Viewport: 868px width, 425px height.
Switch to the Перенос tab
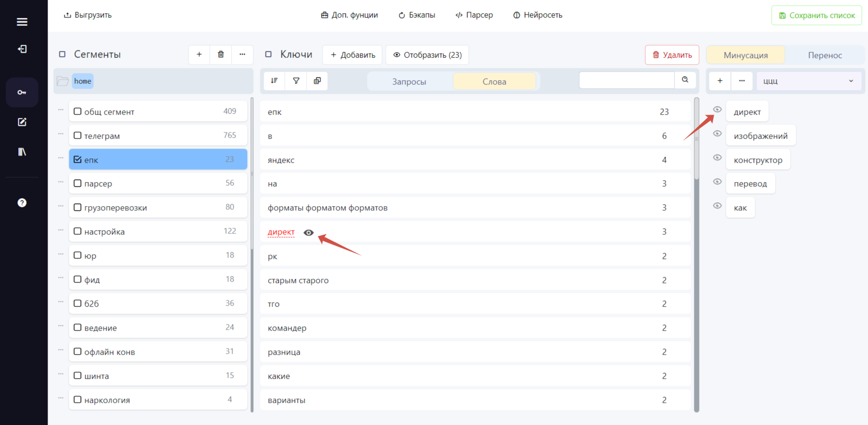(825, 55)
